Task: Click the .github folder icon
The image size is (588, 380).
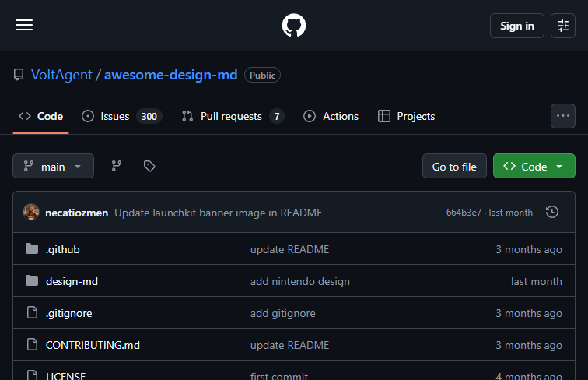Action: click(x=32, y=248)
